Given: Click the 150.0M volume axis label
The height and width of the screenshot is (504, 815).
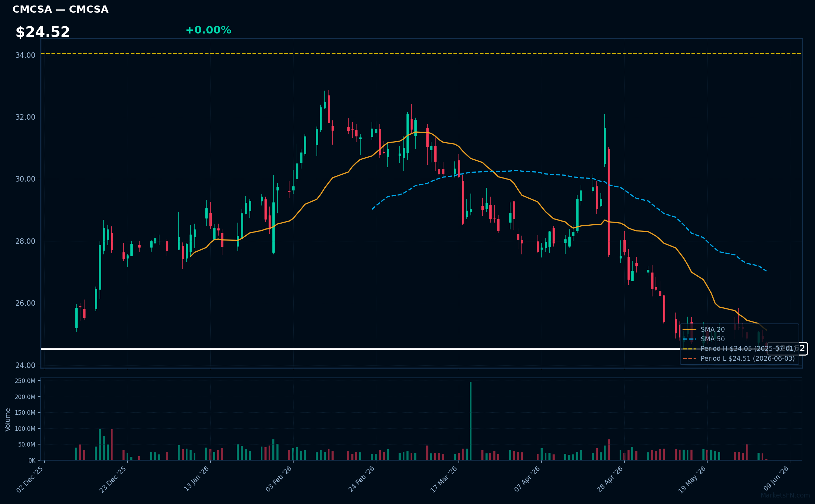Looking at the screenshot, I should (25, 413).
